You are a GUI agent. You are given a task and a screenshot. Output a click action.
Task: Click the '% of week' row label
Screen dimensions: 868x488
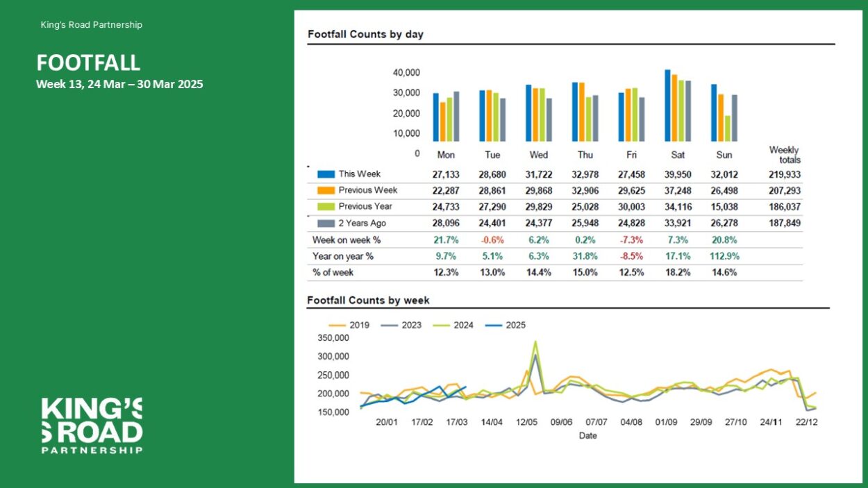(333, 273)
